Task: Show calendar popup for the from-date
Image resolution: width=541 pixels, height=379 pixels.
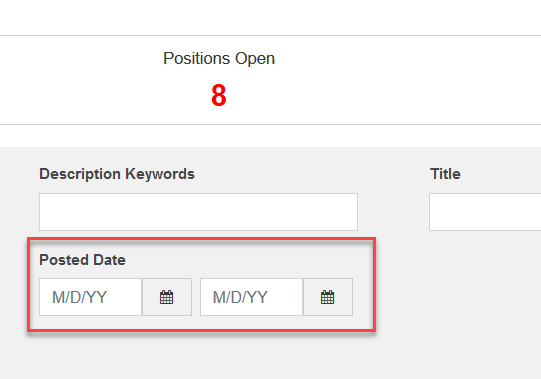Action: click(167, 297)
